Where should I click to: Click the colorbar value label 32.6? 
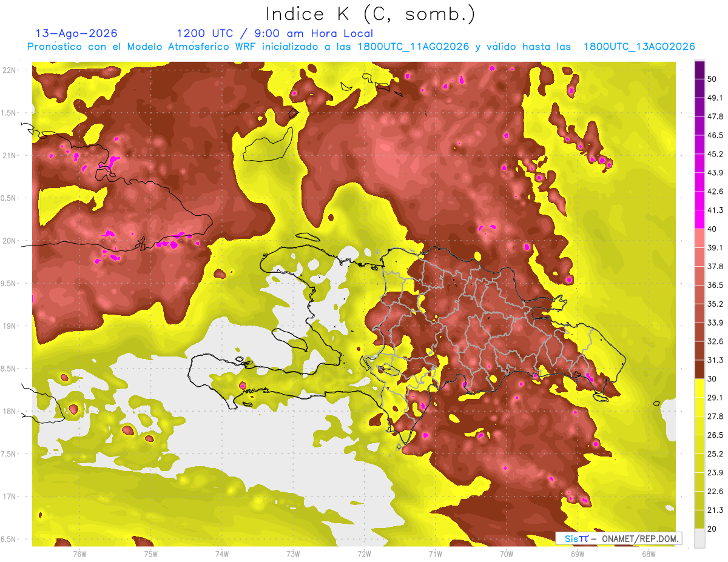point(715,341)
